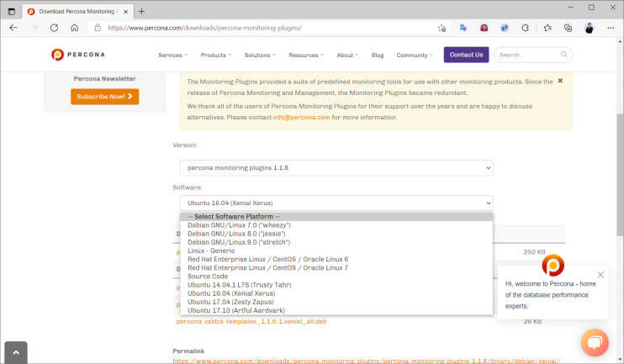View site information lock icon
This screenshot has width=624, height=364.
click(98, 28)
